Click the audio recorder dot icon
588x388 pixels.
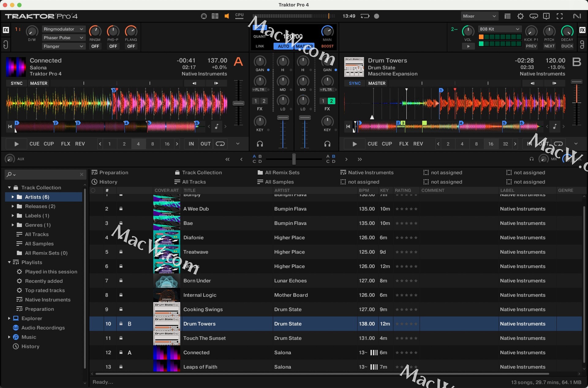(x=377, y=16)
